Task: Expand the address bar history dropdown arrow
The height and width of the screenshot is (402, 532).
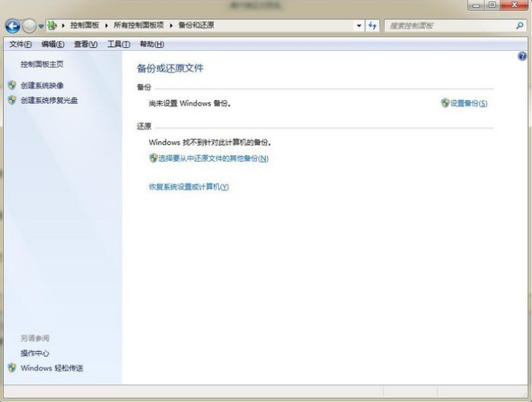Action: 359,25
